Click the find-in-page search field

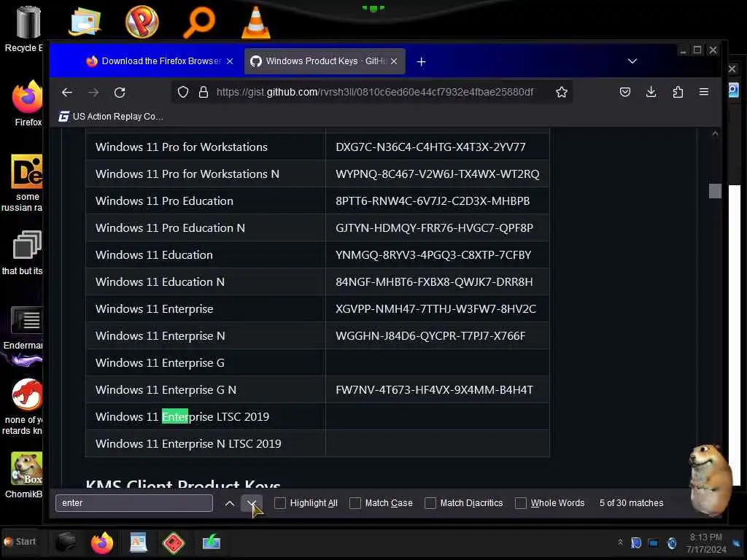click(x=134, y=503)
